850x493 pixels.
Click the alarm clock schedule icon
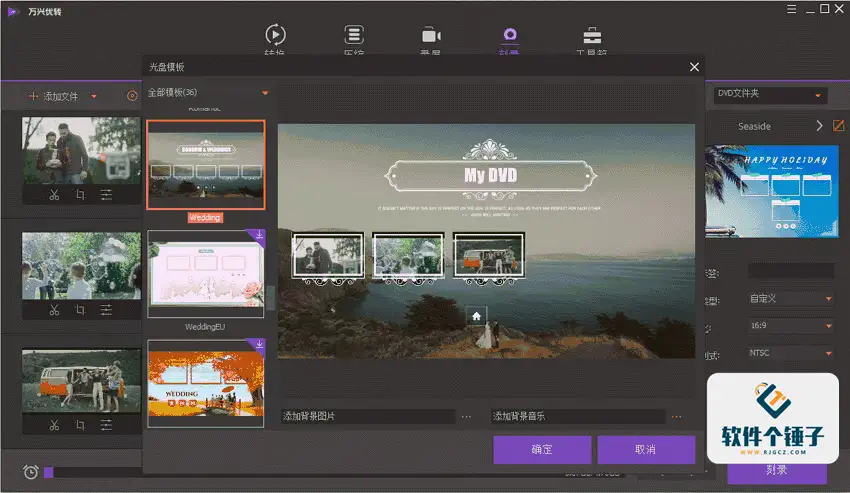pos(31,472)
